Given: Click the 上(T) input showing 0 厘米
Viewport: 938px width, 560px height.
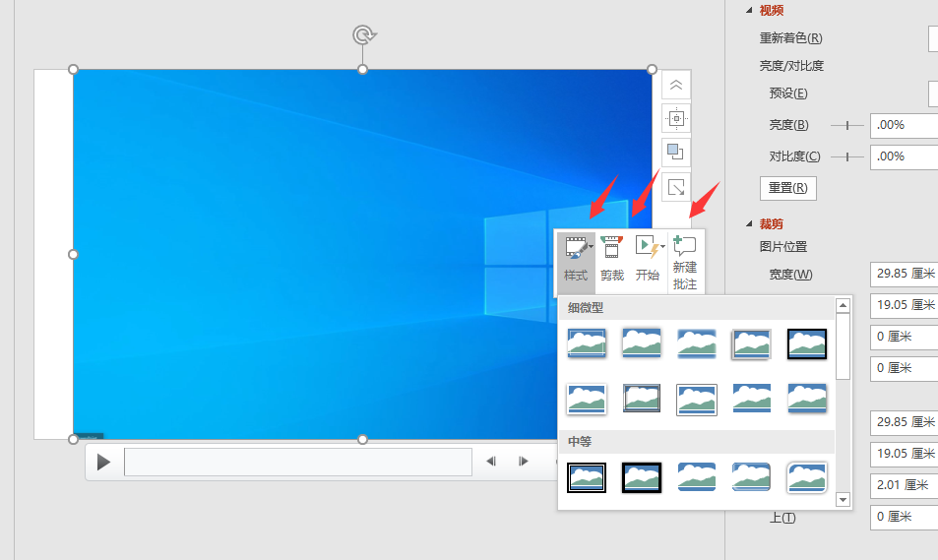Looking at the screenshot, I should click(904, 517).
